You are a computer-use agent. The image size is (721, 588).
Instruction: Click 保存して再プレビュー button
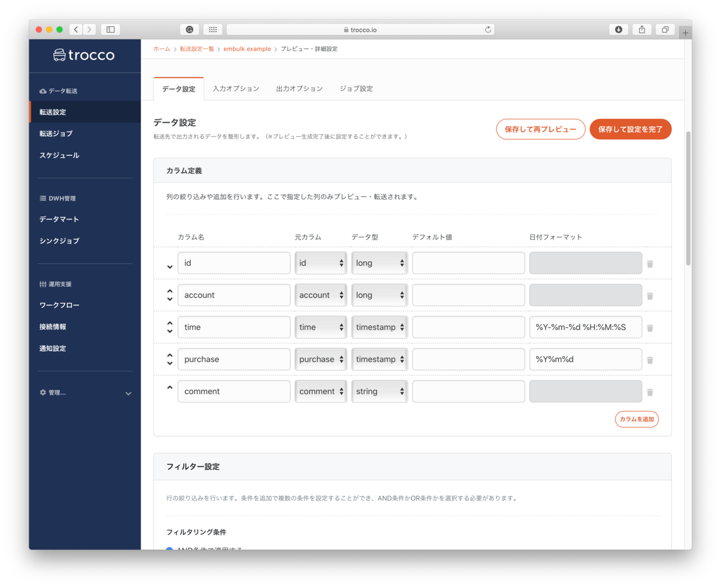point(540,129)
